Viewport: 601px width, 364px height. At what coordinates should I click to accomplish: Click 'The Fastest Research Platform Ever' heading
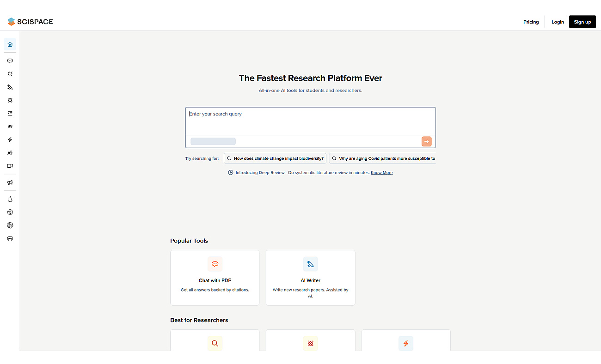pyautogui.click(x=311, y=78)
